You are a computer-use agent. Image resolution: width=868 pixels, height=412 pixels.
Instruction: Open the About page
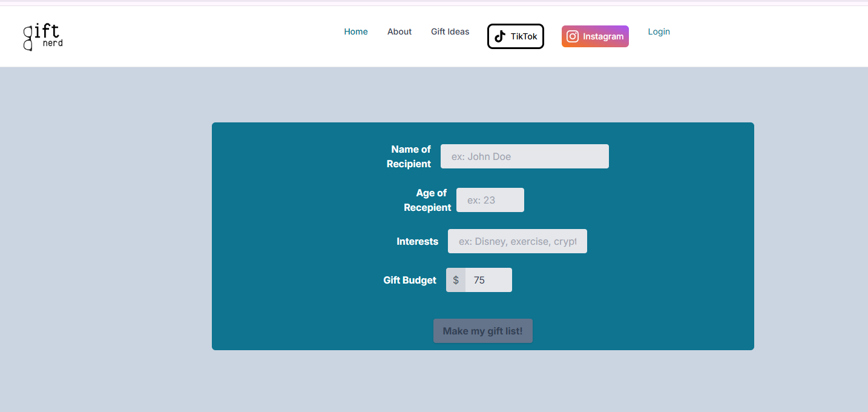coord(399,32)
